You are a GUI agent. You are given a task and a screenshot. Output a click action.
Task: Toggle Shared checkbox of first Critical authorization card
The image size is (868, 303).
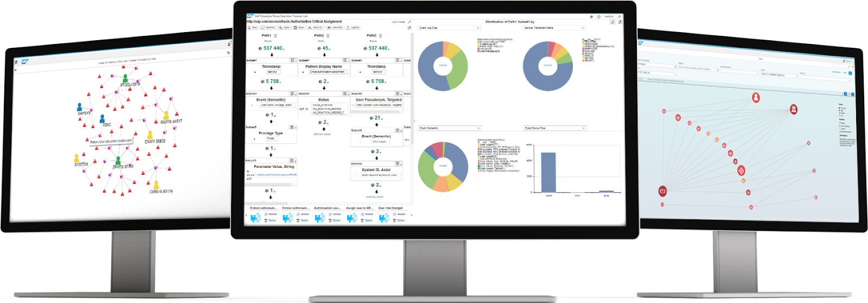coord(266,214)
